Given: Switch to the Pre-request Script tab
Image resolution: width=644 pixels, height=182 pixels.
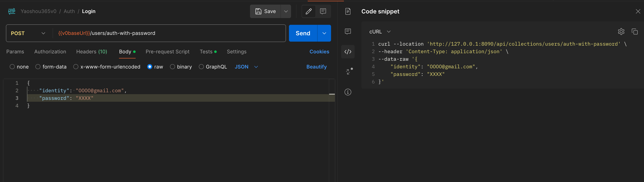Looking at the screenshot, I should tap(167, 52).
